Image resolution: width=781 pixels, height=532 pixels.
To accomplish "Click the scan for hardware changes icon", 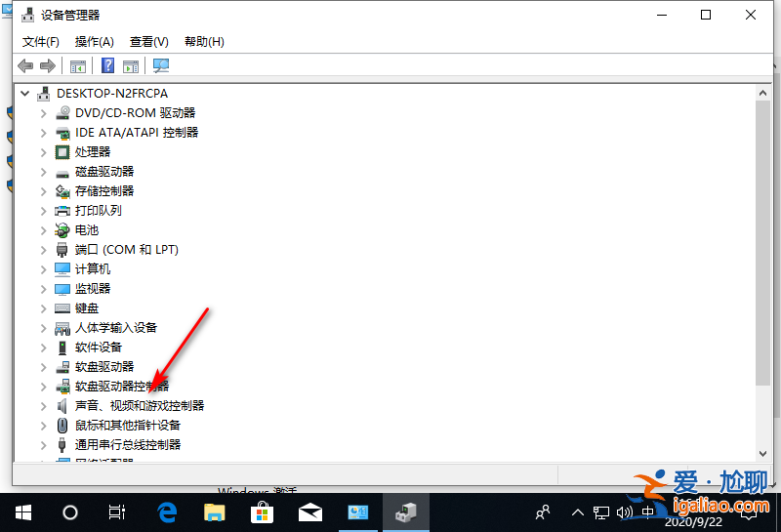I will (161, 65).
